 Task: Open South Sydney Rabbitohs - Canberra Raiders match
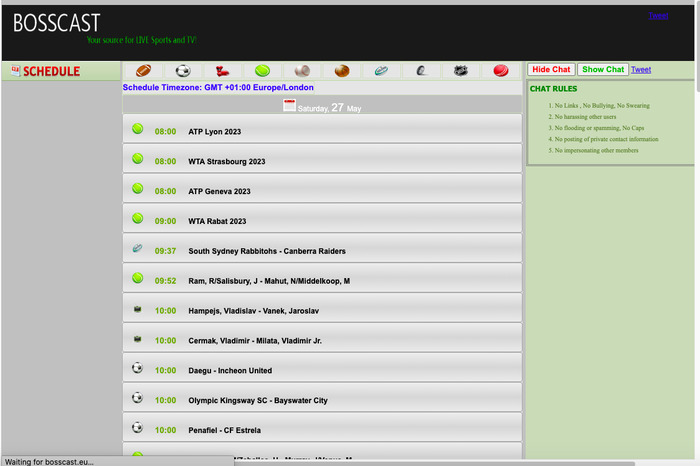coord(322,249)
